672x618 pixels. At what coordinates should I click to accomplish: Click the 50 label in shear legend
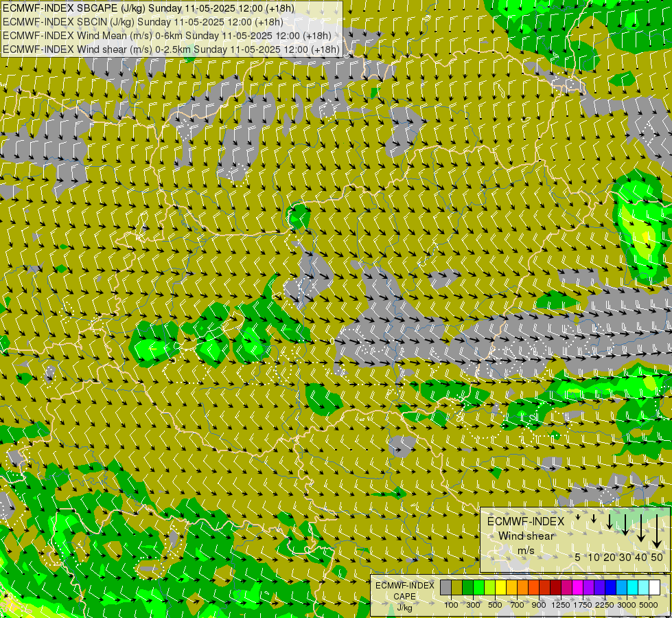(x=657, y=558)
